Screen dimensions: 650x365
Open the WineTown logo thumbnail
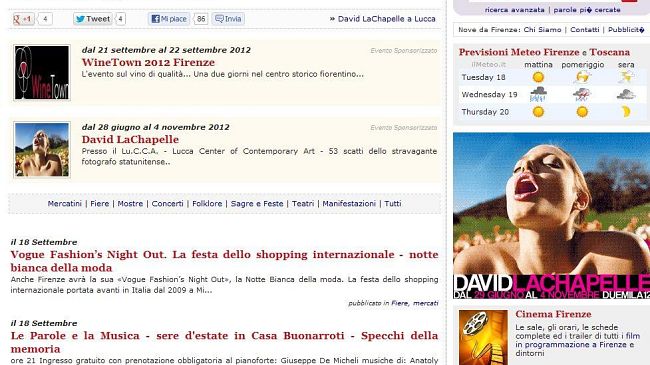[x=42, y=73]
